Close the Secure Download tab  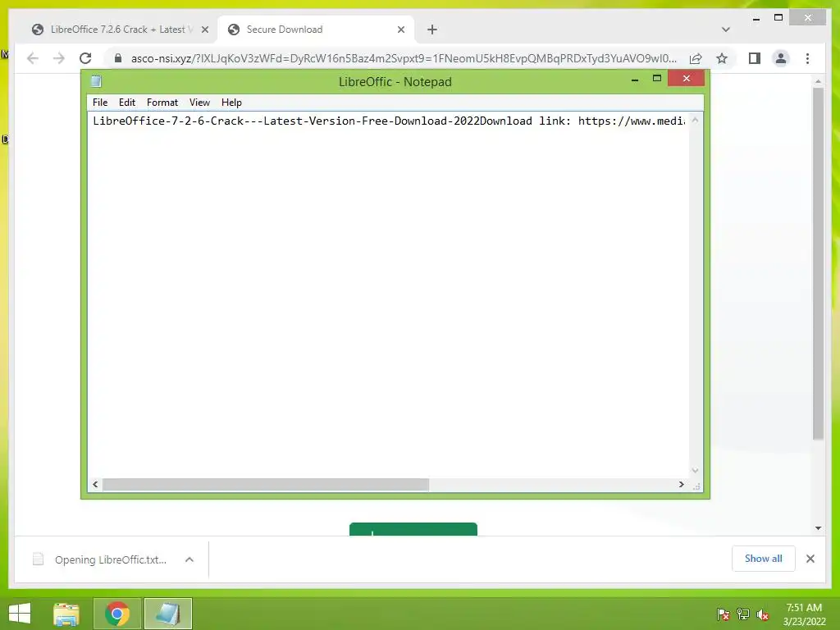coord(400,30)
